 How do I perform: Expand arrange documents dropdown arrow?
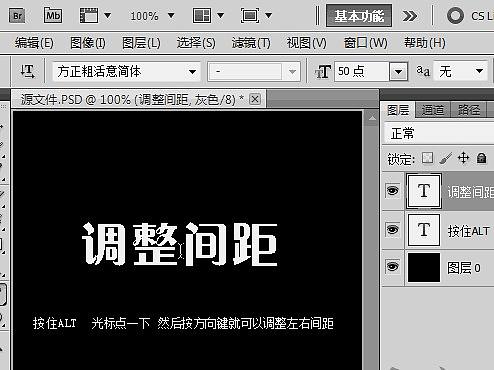click(x=220, y=15)
